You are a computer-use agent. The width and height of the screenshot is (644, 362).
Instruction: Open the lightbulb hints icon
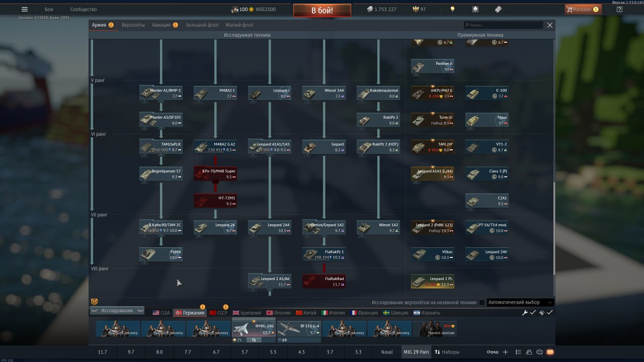point(452,9)
